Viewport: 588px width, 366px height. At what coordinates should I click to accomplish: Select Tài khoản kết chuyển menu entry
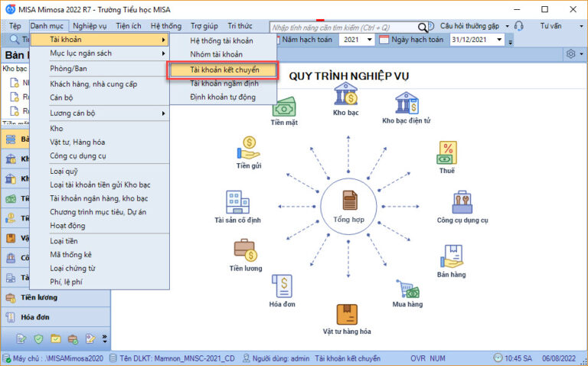click(x=222, y=69)
